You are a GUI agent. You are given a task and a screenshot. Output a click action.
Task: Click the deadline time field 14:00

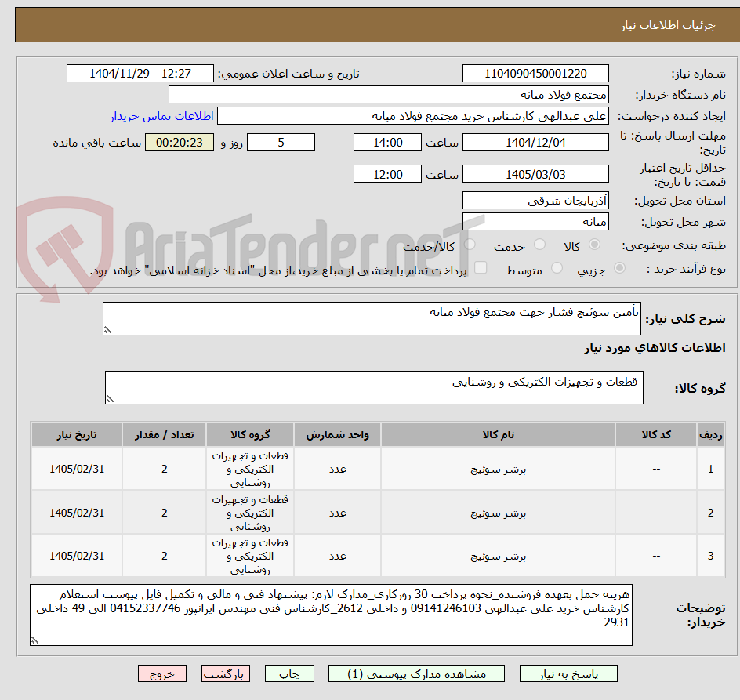387,142
